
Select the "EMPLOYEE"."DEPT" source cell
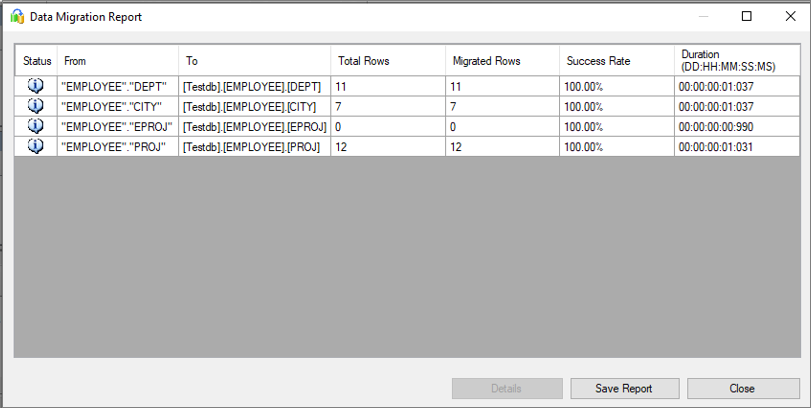(117, 87)
